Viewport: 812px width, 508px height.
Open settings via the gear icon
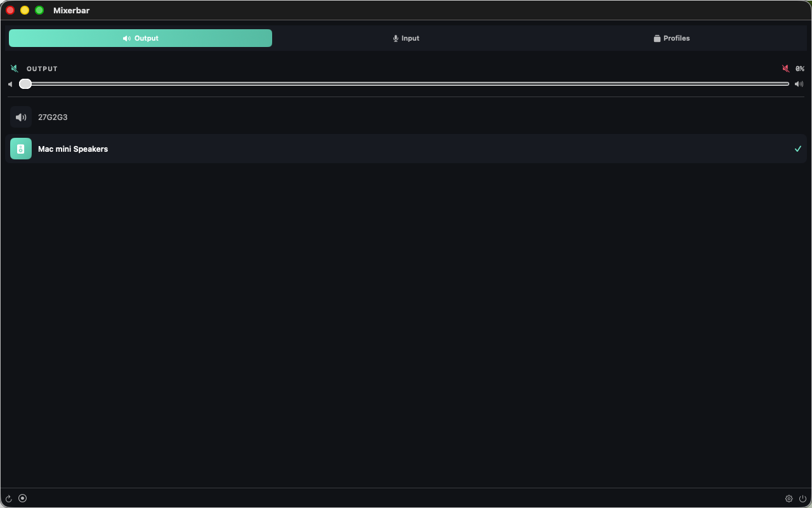click(789, 498)
